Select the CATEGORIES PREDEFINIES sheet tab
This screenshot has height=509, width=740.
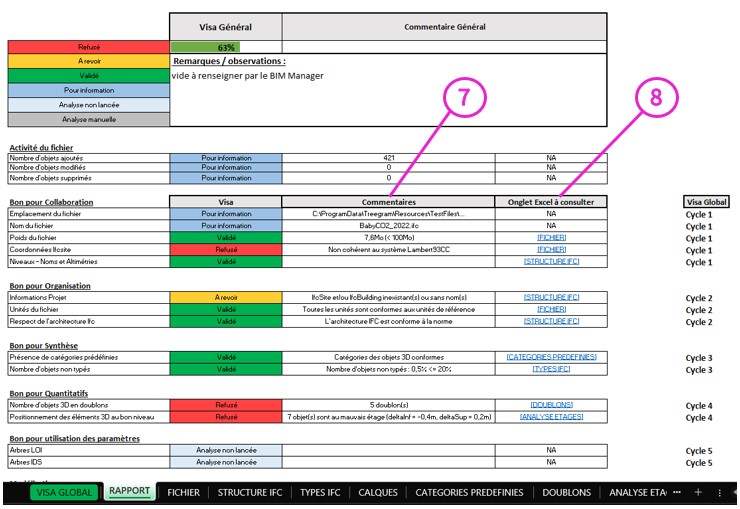point(469,492)
